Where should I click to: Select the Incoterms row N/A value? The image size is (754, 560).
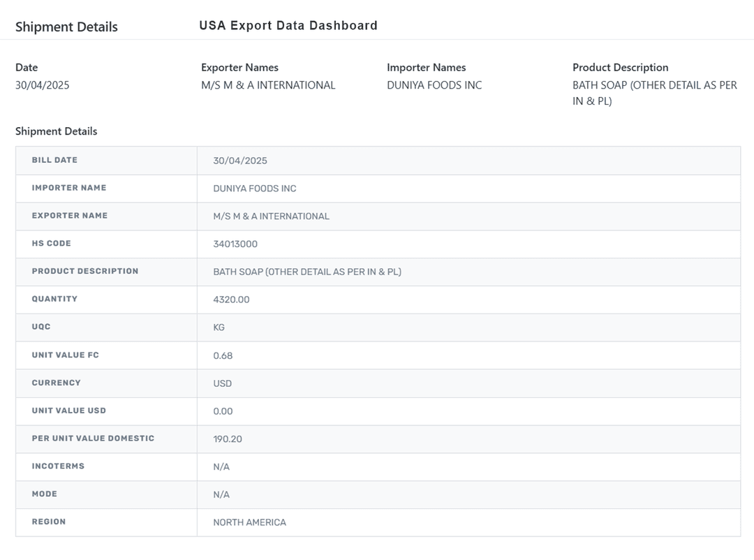coord(221,466)
